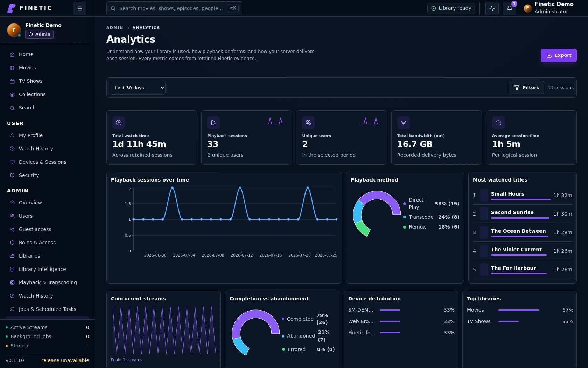Click the TV Shows library row in Top libraries
This screenshot has height=368, width=588.
(520, 321)
